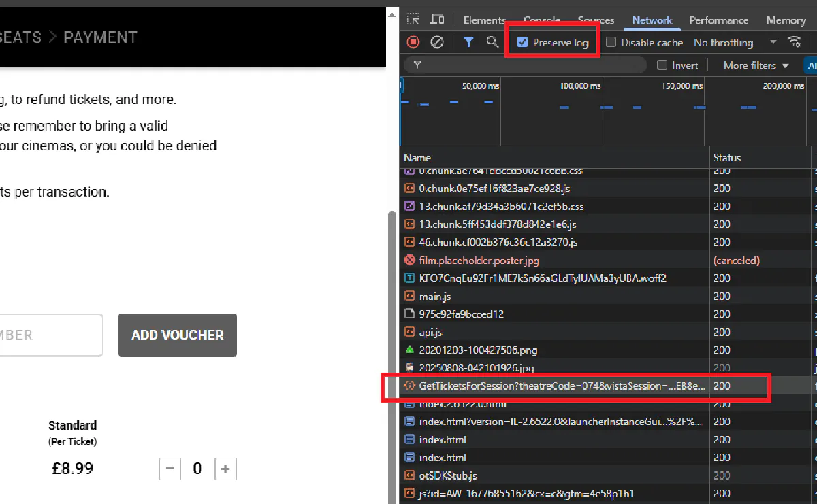Image resolution: width=817 pixels, height=504 pixels.
Task: Click the ADD VOUCHER button
Action: click(x=177, y=335)
